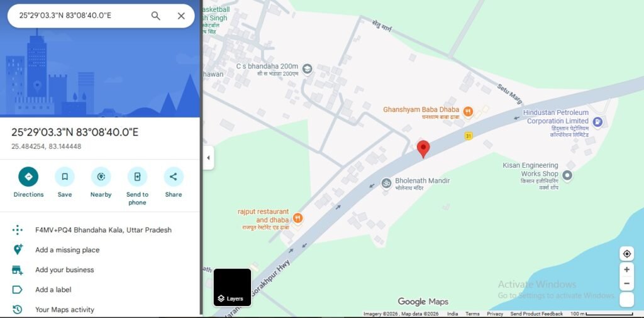Click Ghanshyam Baba Dhaba restaurant marker
The height and width of the screenshot is (318, 644).
(467, 111)
